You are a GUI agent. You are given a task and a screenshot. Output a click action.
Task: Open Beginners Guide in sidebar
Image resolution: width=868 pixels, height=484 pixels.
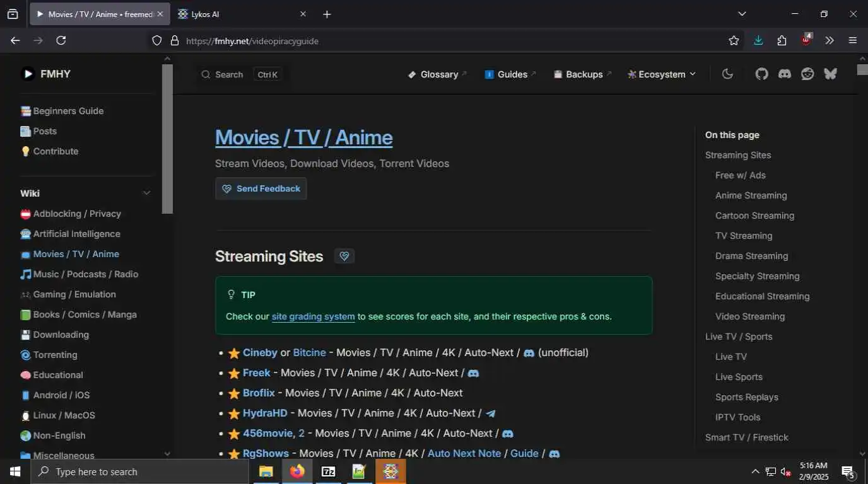pos(62,111)
